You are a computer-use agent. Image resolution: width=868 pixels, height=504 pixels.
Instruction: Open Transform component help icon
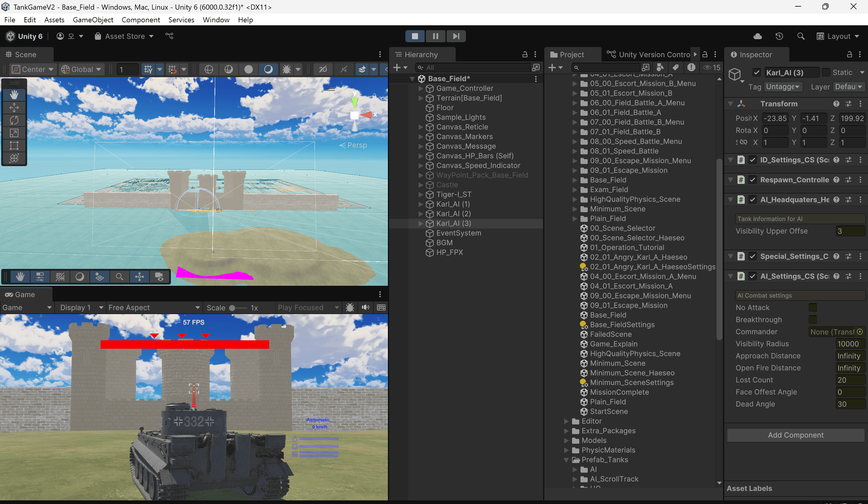point(836,104)
